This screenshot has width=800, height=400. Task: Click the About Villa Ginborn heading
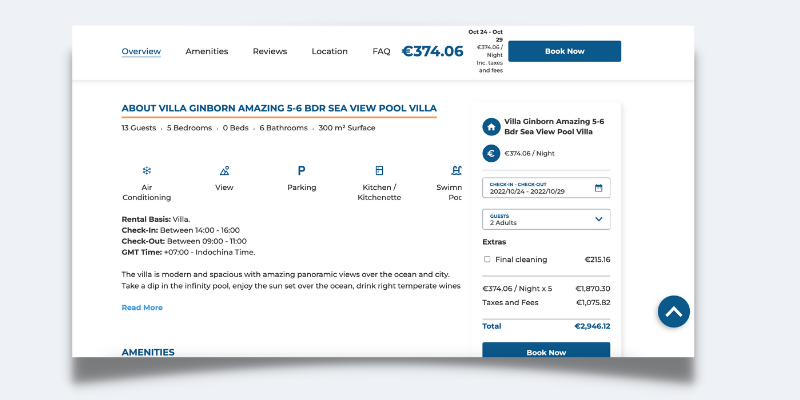[x=279, y=108]
